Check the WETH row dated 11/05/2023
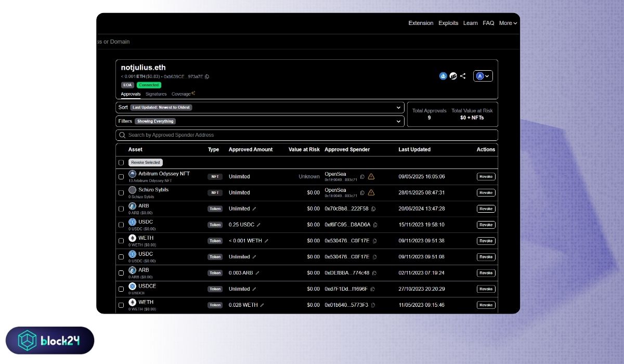624x364 pixels. [121, 305]
